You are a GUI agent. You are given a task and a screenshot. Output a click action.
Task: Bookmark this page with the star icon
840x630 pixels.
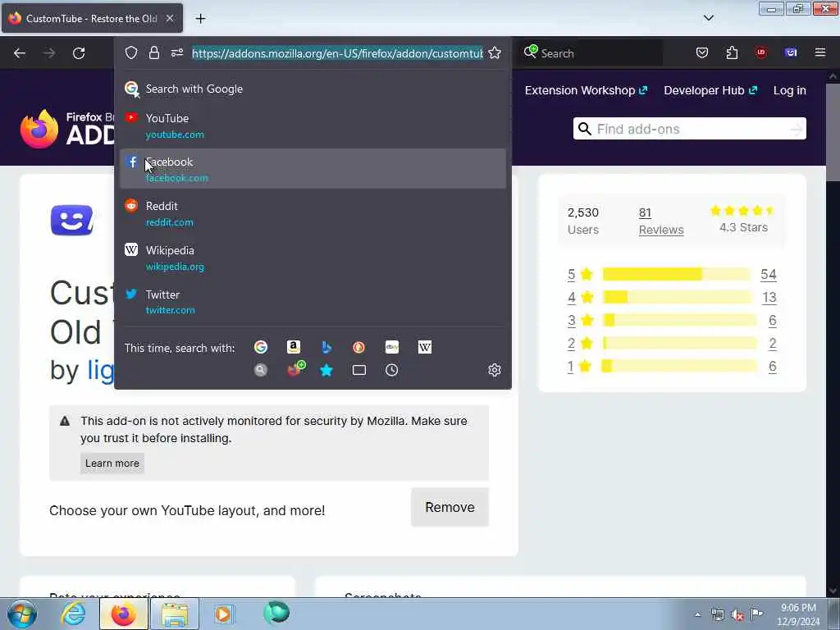click(495, 53)
